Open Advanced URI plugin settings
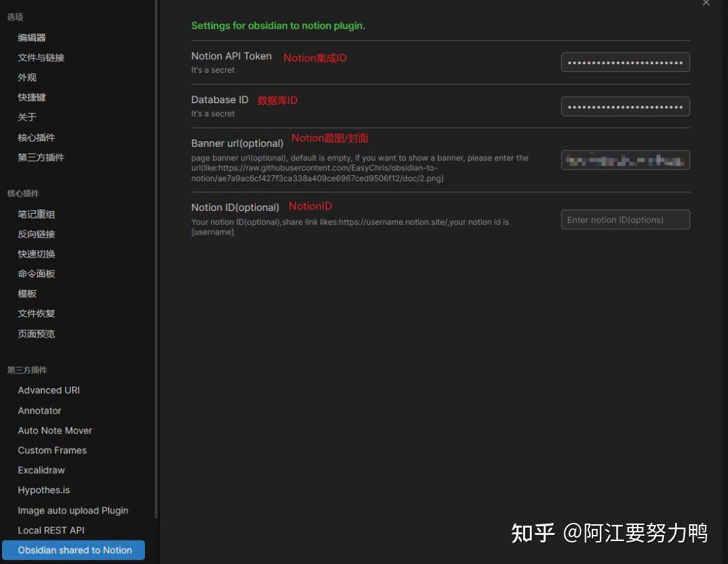This screenshot has height=564, width=728. coord(49,390)
